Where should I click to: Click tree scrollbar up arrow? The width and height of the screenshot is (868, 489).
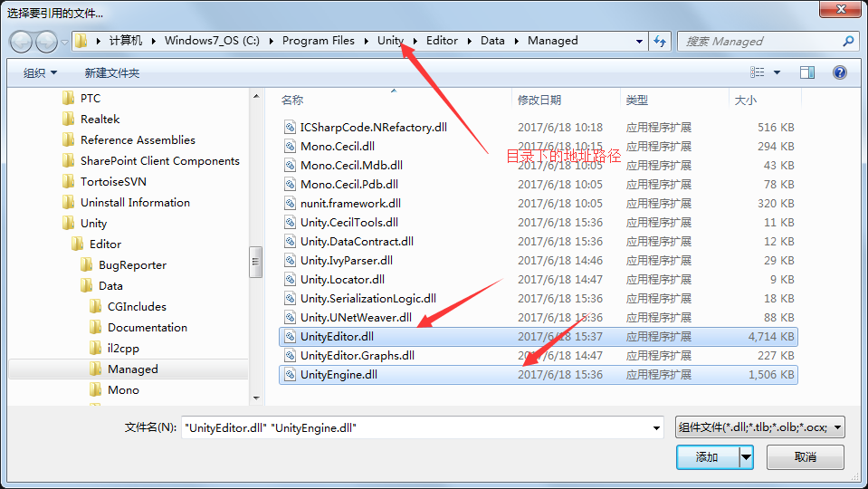[x=256, y=96]
